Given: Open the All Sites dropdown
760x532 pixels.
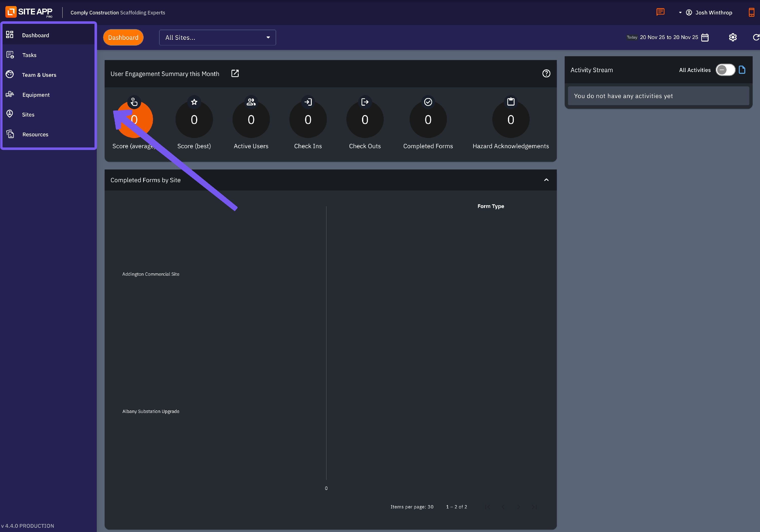Looking at the screenshot, I should [x=217, y=37].
